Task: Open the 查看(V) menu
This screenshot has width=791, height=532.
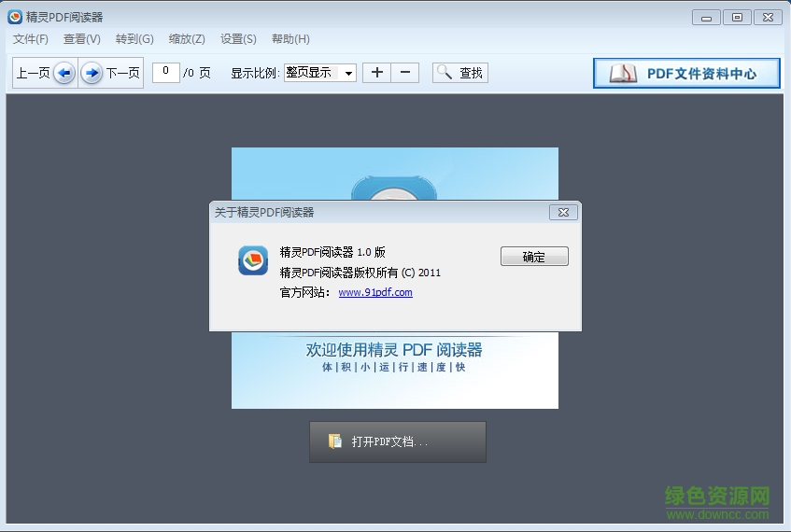Action: click(x=82, y=39)
